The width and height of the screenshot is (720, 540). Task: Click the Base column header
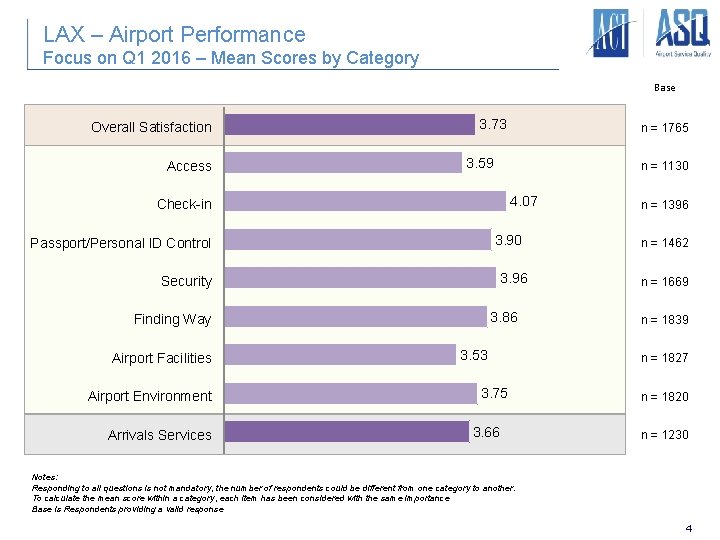tap(664, 88)
